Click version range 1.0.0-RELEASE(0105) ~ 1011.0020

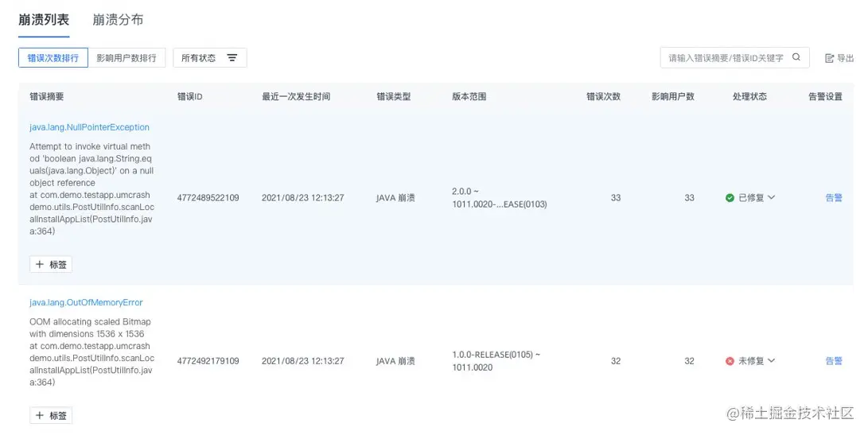[x=496, y=361]
